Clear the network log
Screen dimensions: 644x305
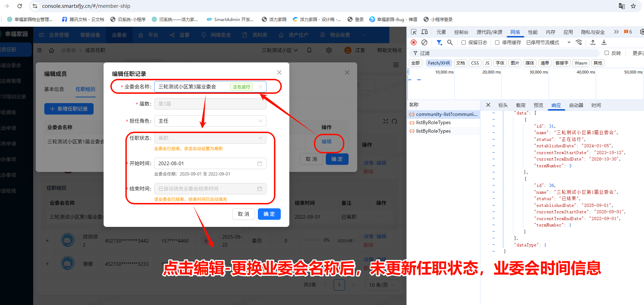[424, 42]
